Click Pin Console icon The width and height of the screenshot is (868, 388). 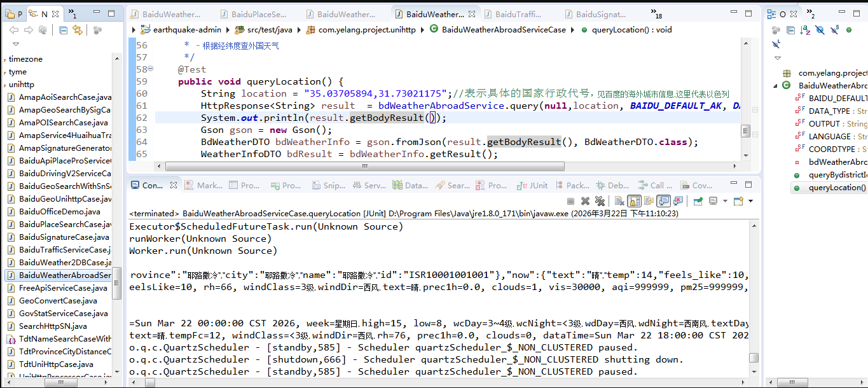coord(698,201)
